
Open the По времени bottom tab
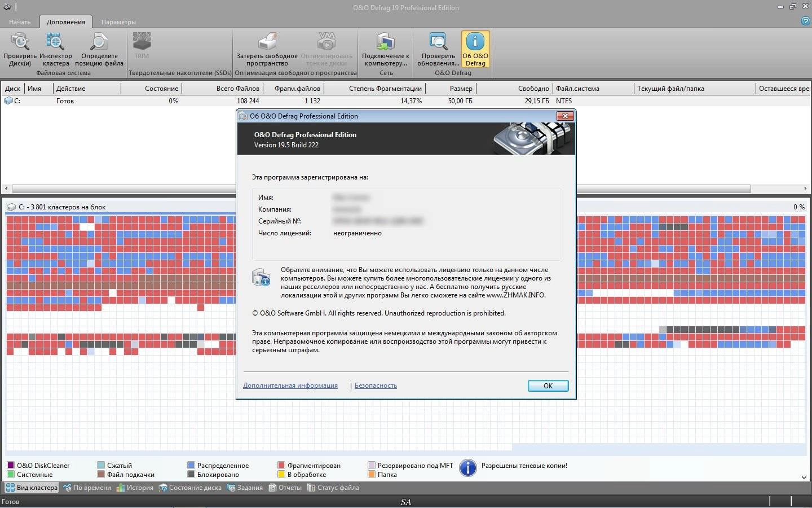[87, 488]
